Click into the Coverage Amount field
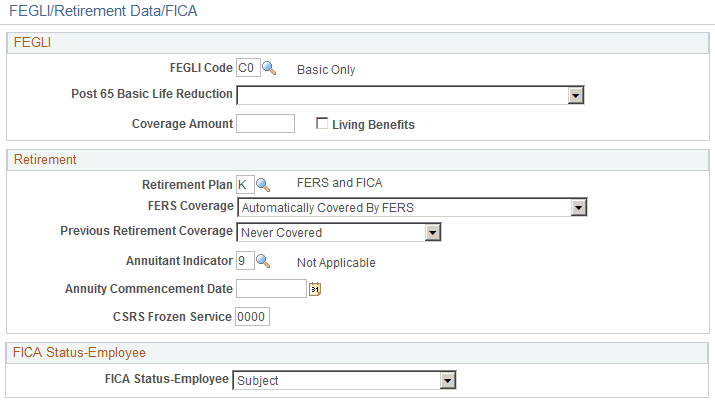 click(x=265, y=124)
